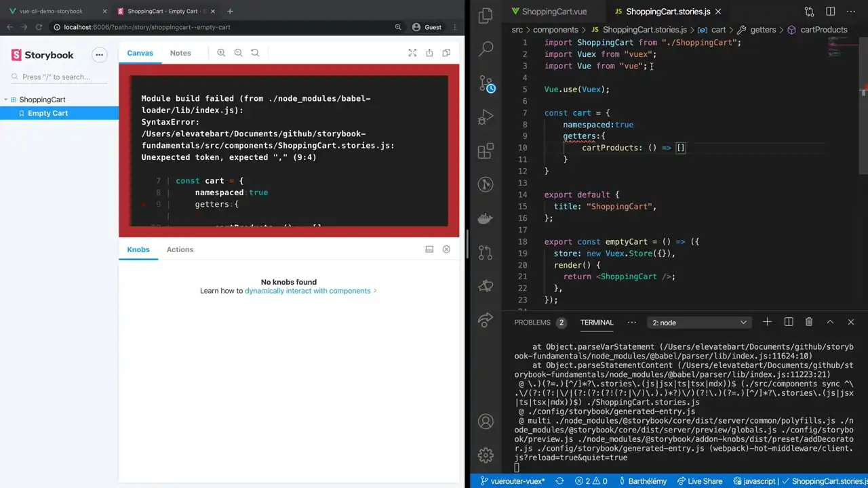
Task: Click the open changes compare icon
Action: [809, 12]
